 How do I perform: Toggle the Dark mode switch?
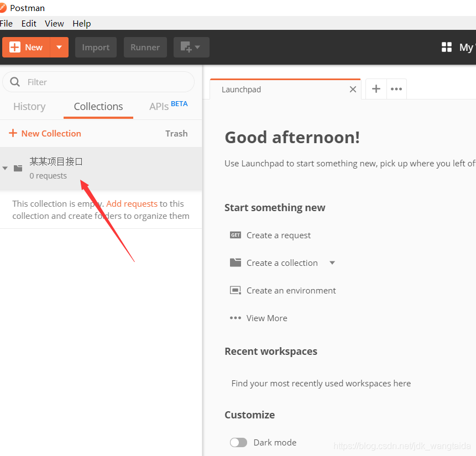point(239,442)
